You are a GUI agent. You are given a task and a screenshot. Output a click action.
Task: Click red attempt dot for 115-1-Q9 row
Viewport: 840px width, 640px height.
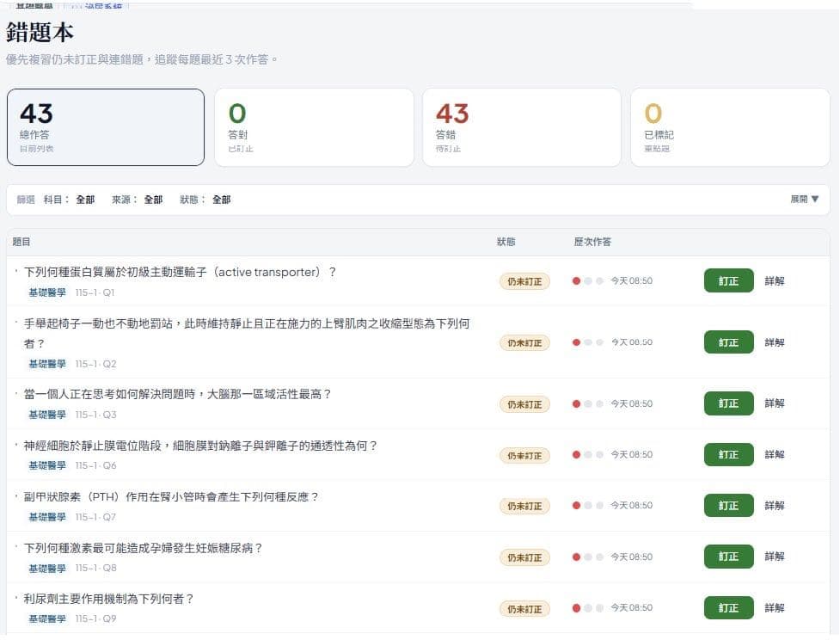(576, 608)
